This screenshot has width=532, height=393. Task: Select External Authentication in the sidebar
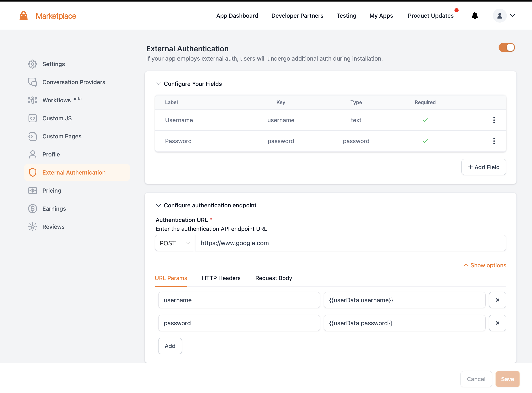(x=77, y=172)
